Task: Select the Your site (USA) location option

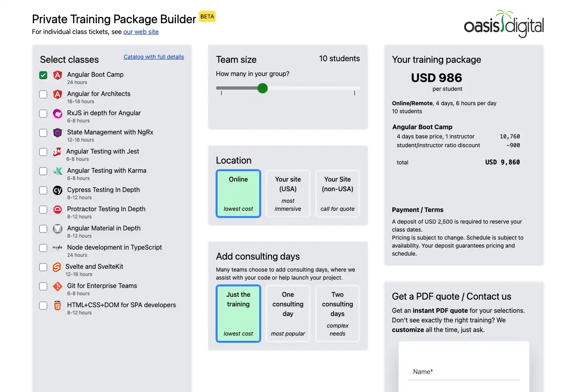Action: (x=288, y=194)
